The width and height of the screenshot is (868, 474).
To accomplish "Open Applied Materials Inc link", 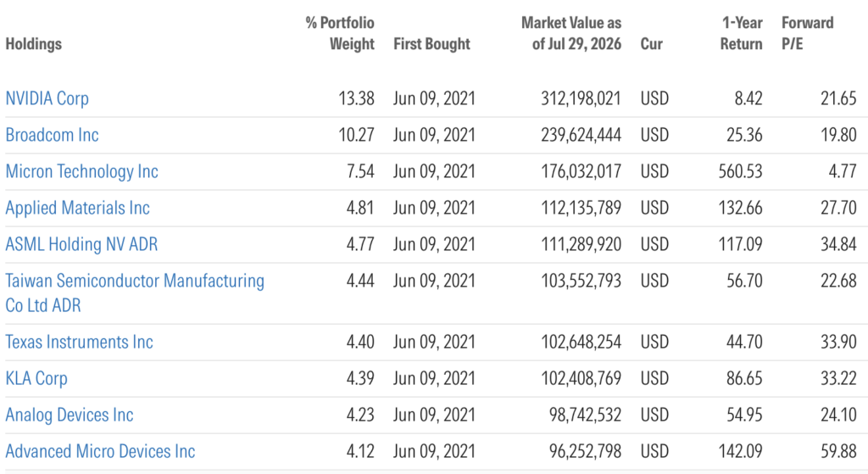I will pyautogui.click(x=77, y=209).
